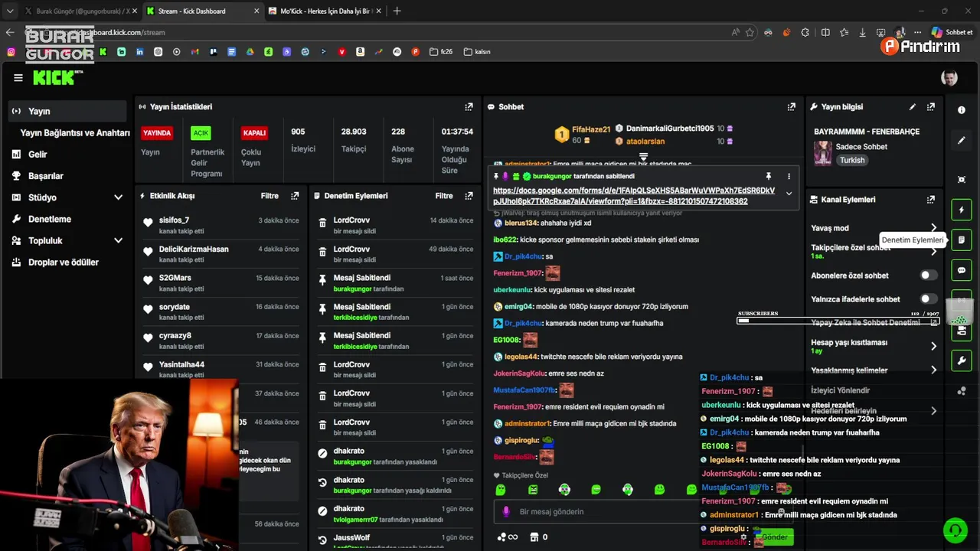Click the ACIK partner program status badge
The height and width of the screenshot is (551, 980).
(x=201, y=132)
